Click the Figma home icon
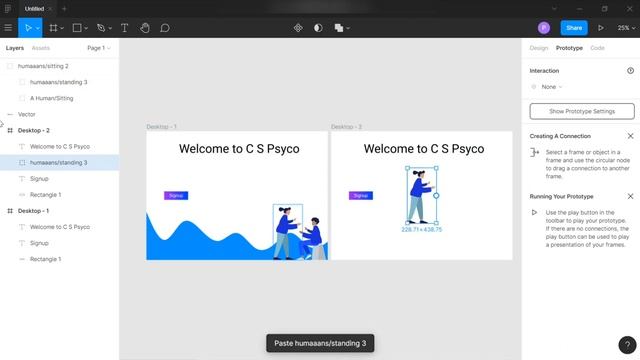The width and height of the screenshot is (640, 360). click(x=8, y=9)
